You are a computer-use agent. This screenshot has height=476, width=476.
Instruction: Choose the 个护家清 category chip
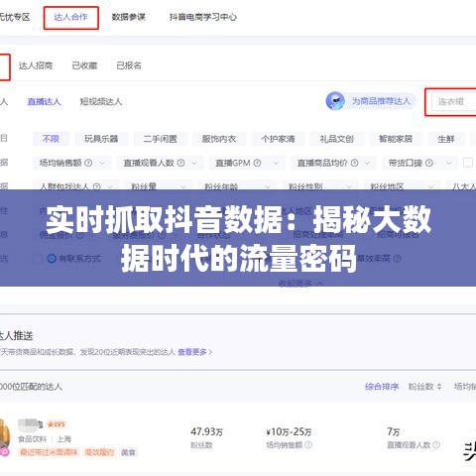(x=278, y=139)
